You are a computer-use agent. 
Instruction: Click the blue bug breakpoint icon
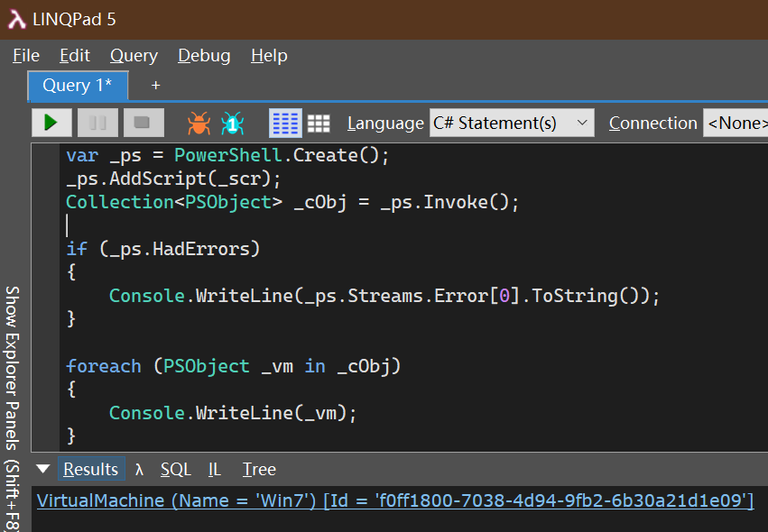(x=232, y=123)
